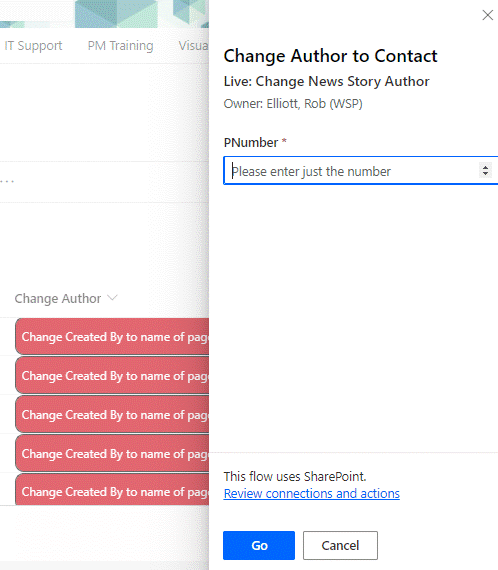The width and height of the screenshot is (498, 570).
Task: Open Review connections and actions link
Action: [x=312, y=493]
